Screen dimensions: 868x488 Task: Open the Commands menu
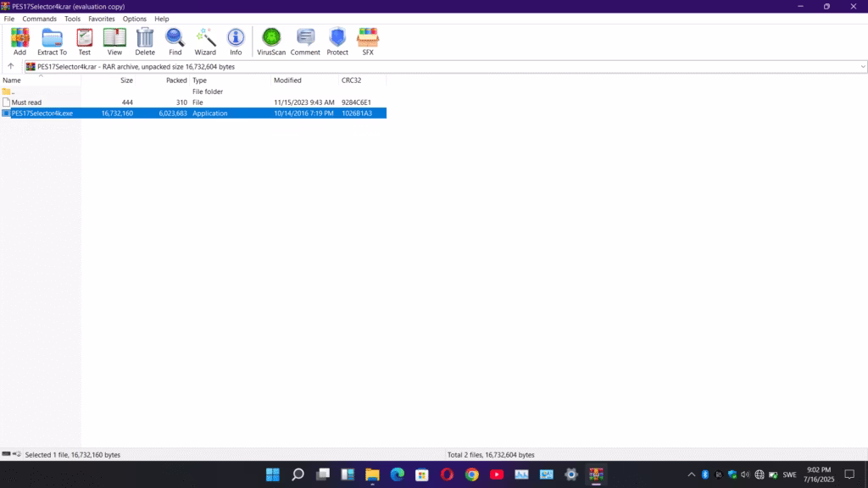39,19
